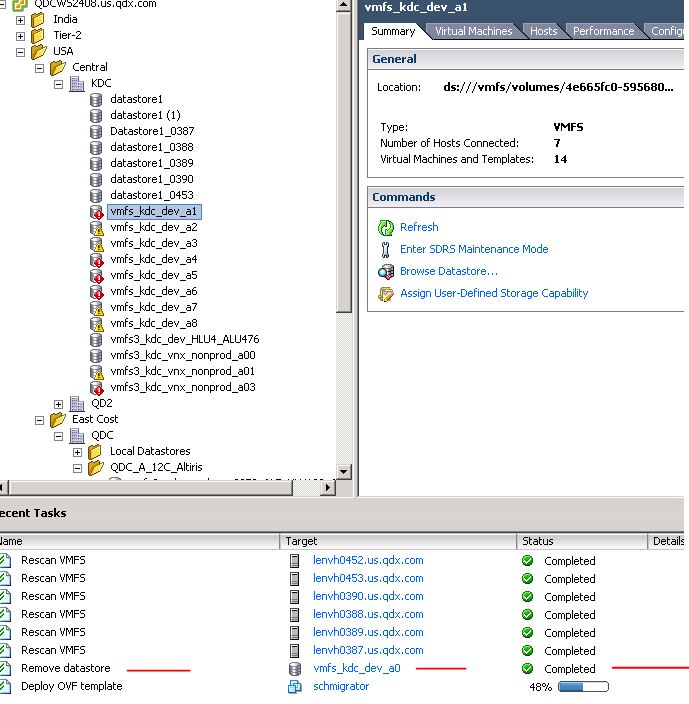Switch to the Summary tab

(393, 31)
